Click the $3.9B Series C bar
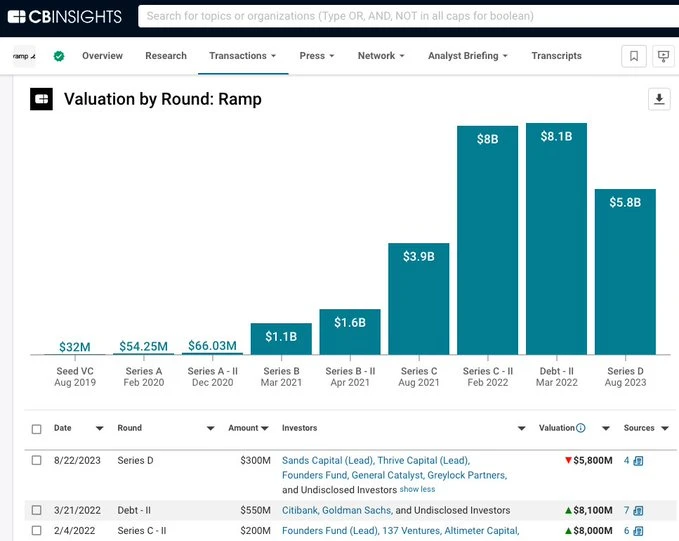679x541 pixels. click(x=419, y=299)
